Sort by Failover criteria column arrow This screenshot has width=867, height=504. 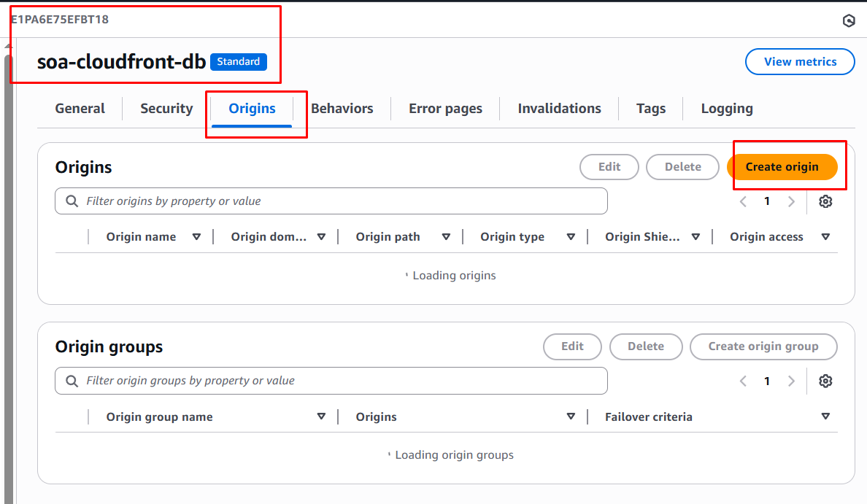825,416
